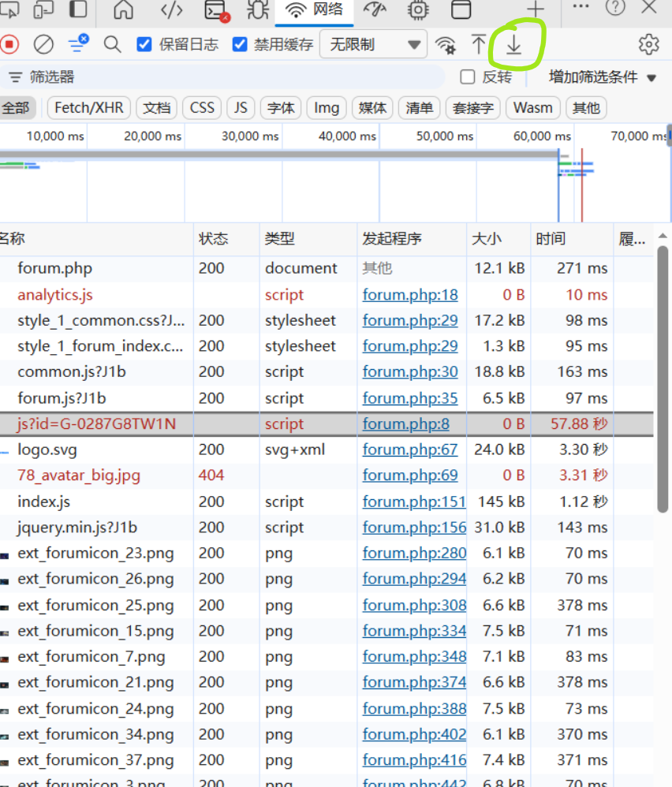The height and width of the screenshot is (787, 672).
Task: Select the Fetch/XHR type filter
Action: (89, 107)
